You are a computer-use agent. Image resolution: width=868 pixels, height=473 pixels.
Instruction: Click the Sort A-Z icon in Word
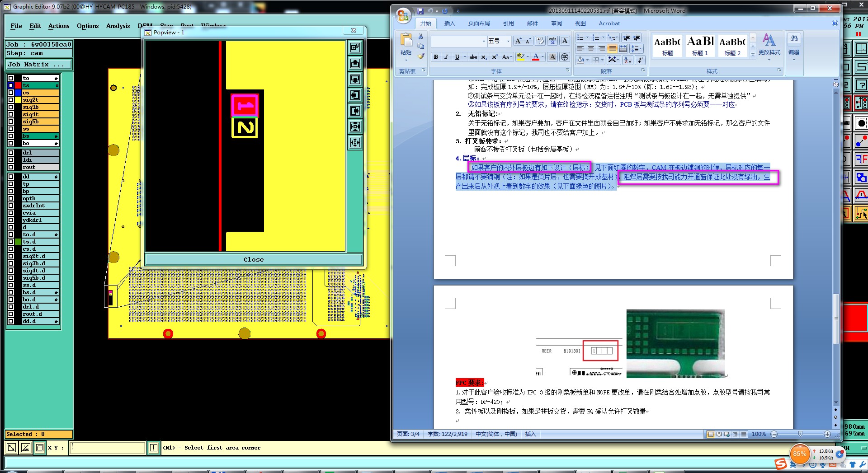(627, 60)
